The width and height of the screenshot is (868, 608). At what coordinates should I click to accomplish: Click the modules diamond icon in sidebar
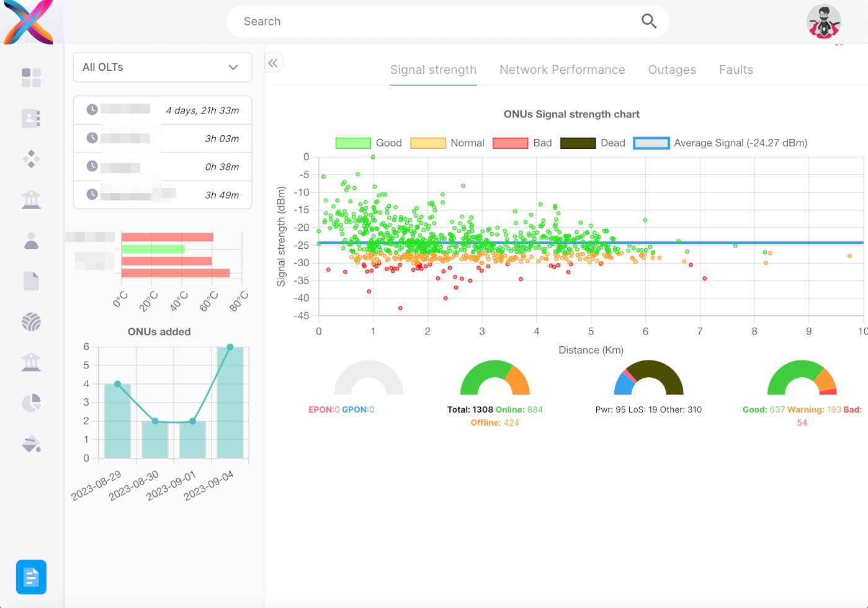pos(31,159)
